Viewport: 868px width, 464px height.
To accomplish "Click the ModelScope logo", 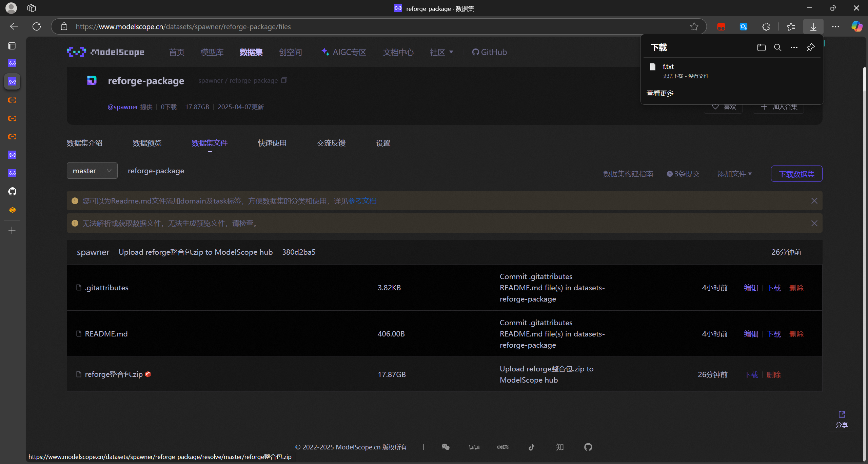I will [105, 52].
